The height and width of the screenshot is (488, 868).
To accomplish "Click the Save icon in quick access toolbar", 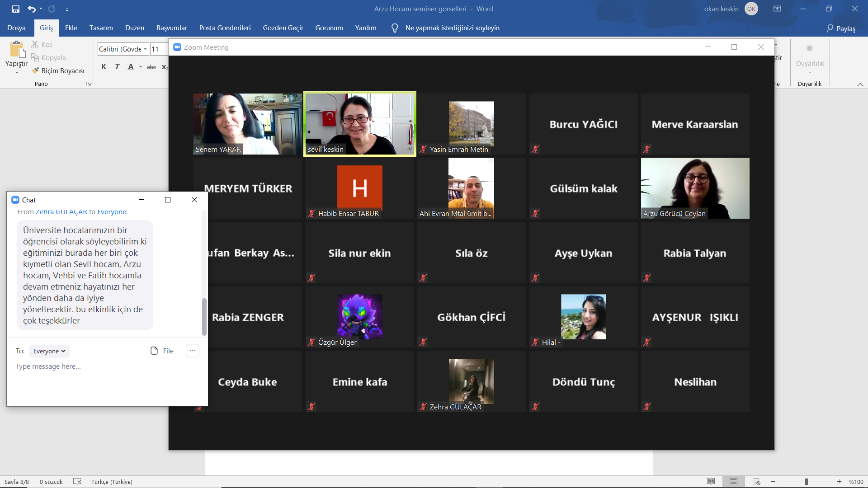I will point(16,9).
